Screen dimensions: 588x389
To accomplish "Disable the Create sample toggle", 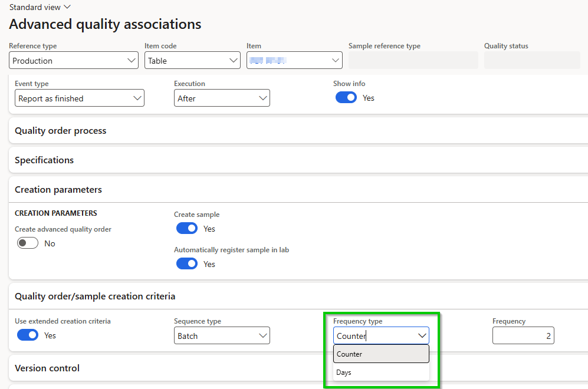I will [186, 228].
